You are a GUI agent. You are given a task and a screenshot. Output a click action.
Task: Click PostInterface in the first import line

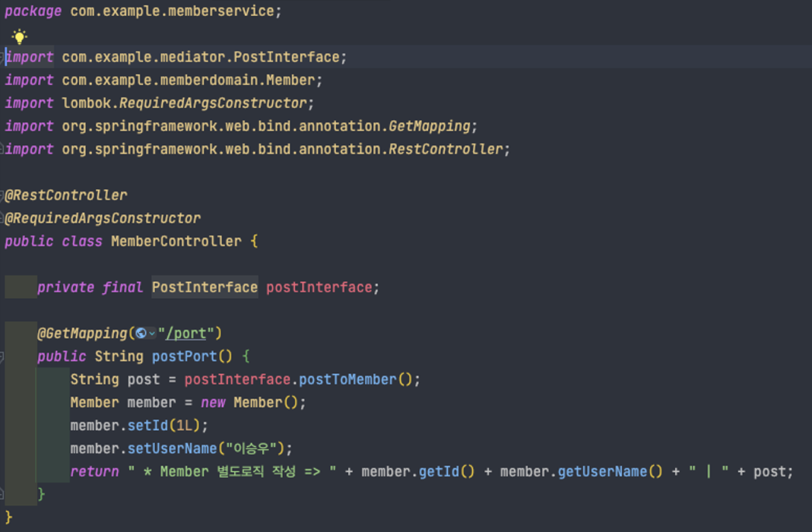pyautogui.click(x=287, y=57)
